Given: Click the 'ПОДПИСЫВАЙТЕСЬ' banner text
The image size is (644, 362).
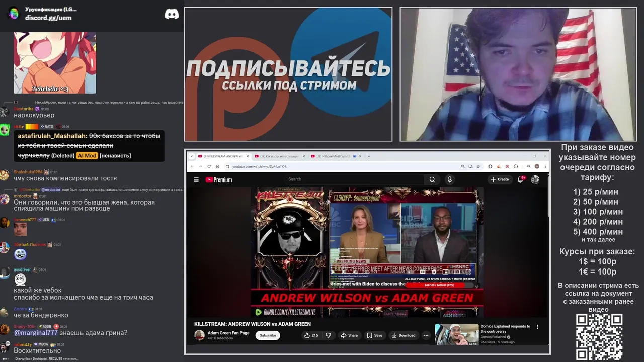Looking at the screenshot, I should pos(288,68).
